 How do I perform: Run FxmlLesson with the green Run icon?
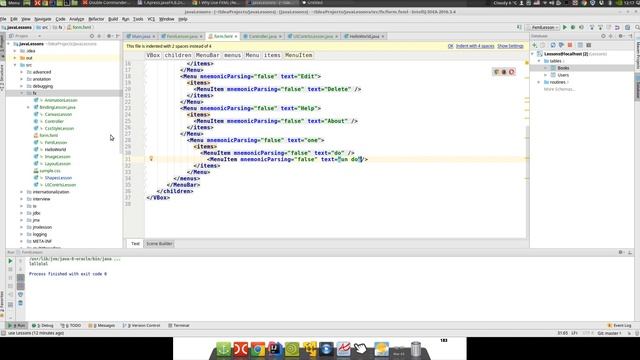coord(564,27)
